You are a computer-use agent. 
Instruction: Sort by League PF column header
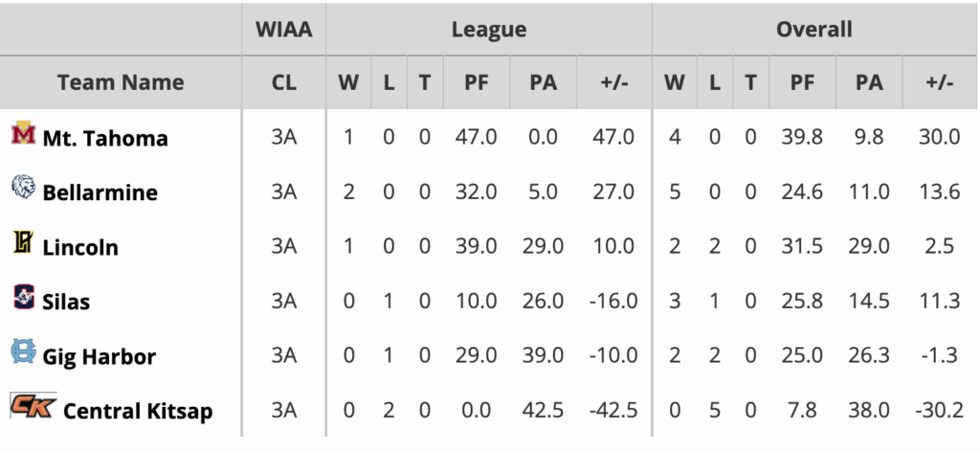coord(477,82)
